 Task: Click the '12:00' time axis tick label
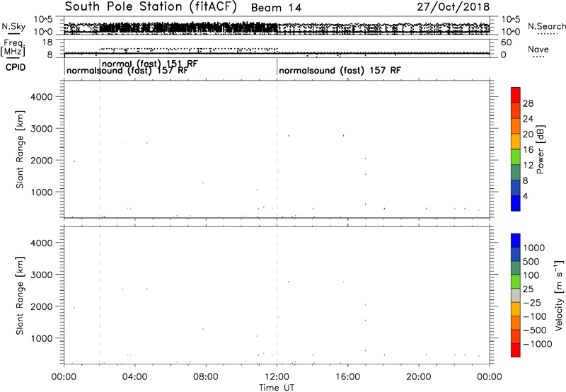[x=277, y=377]
